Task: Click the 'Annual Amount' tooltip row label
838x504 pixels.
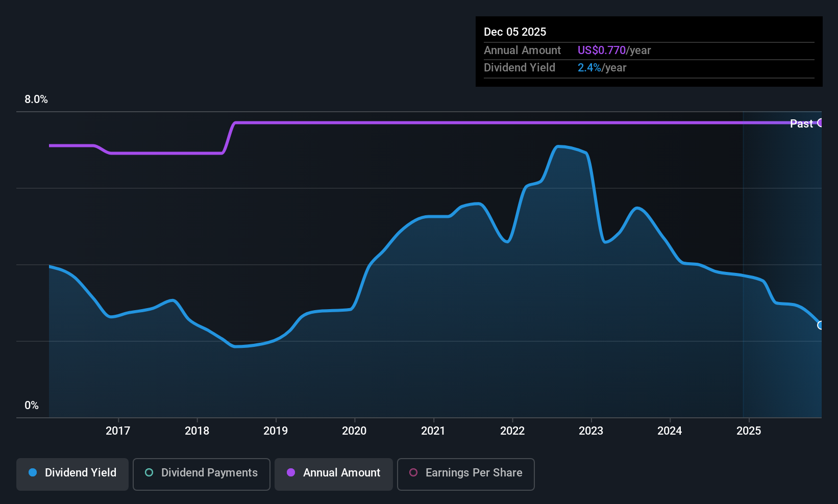Action: [522, 50]
